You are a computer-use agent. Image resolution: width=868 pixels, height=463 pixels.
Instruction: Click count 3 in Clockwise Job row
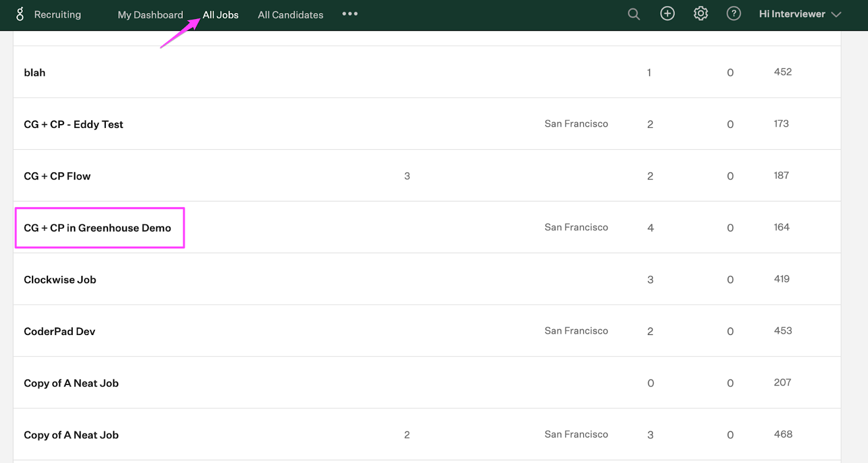tap(650, 280)
